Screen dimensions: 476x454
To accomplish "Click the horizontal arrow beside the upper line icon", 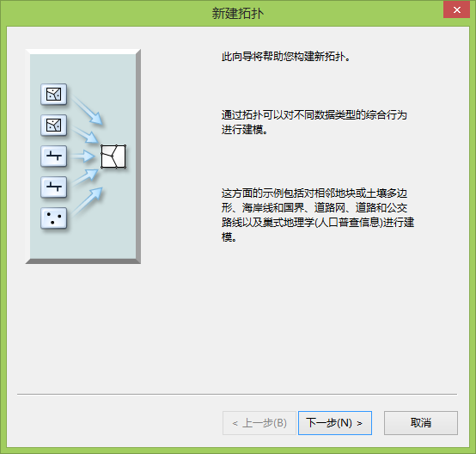I will pos(82,156).
